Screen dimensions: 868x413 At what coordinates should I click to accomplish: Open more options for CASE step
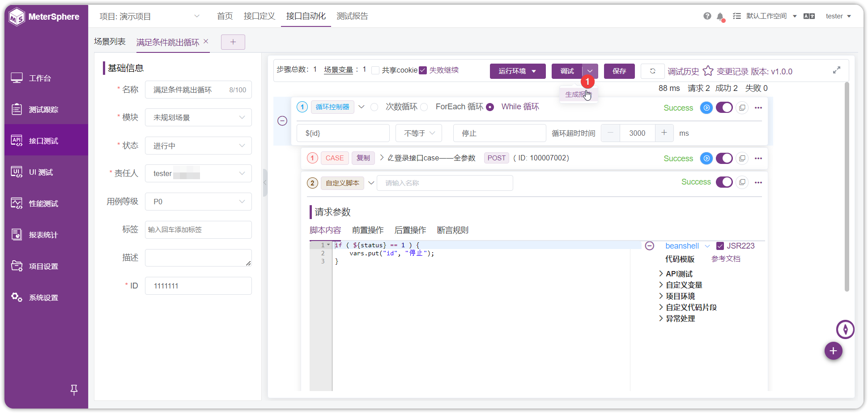coord(758,158)
